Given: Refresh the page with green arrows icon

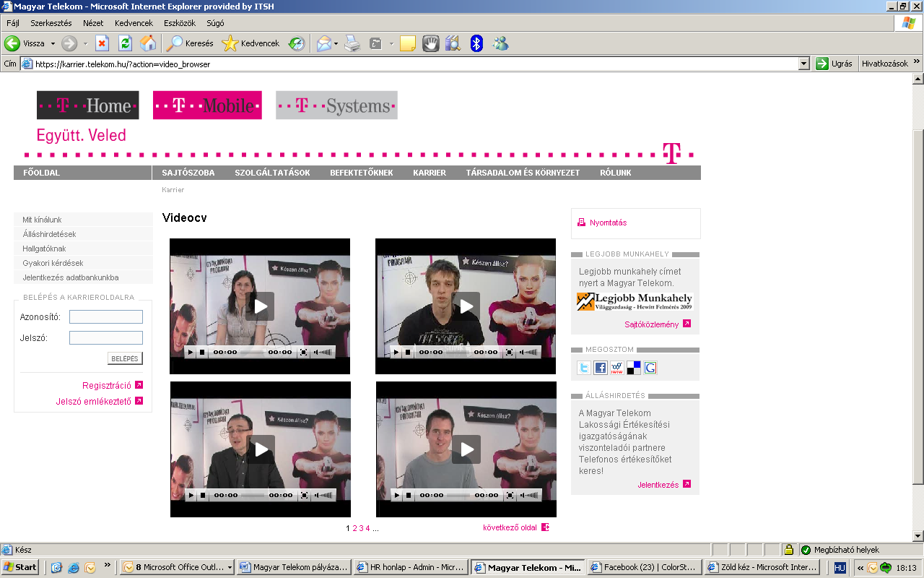Looking at the screenshot, I should point(125,43).
